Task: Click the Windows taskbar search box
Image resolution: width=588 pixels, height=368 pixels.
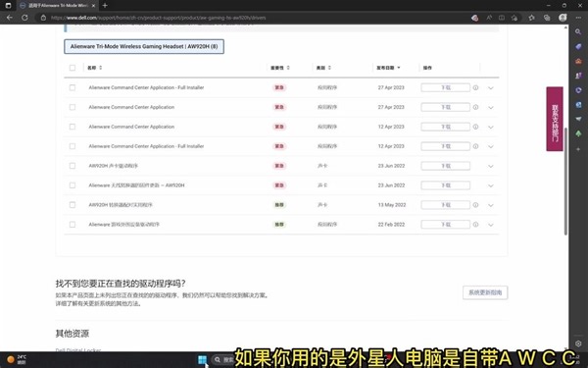Action: pyautogui.click(x=223, y=360)
